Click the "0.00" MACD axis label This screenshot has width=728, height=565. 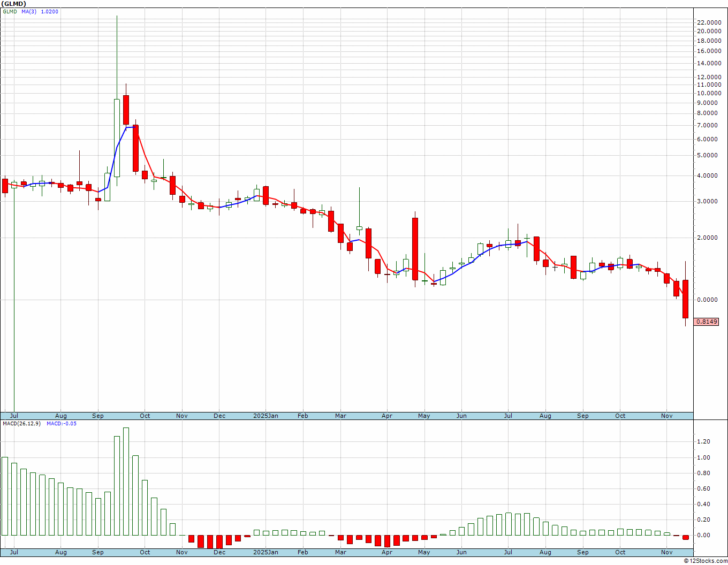pyautogui.click(x=703, y=535)
